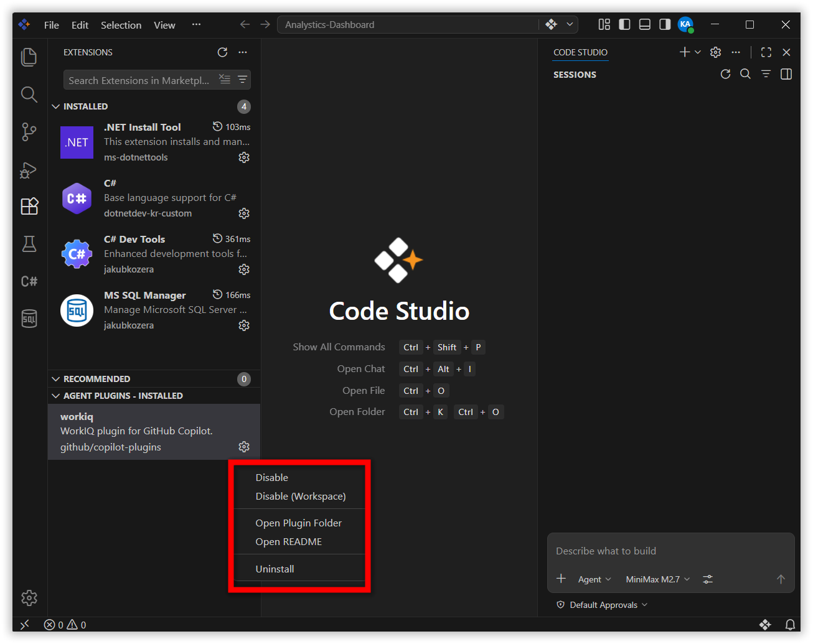The height and width of the screenshot is (644, 813).
Task: Open notifications bell in status bar
Action: (x=790, y=624)
